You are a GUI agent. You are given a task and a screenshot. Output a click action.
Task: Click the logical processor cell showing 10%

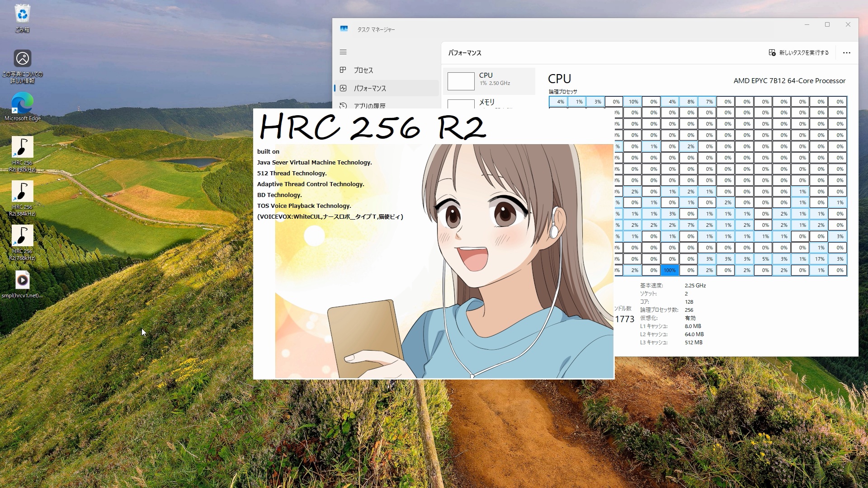(x=633, y=102)
